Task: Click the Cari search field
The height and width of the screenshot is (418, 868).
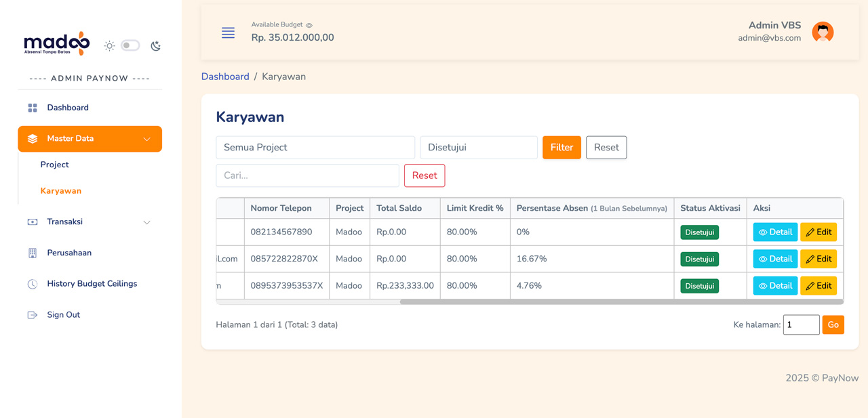Action: point(307,175)
